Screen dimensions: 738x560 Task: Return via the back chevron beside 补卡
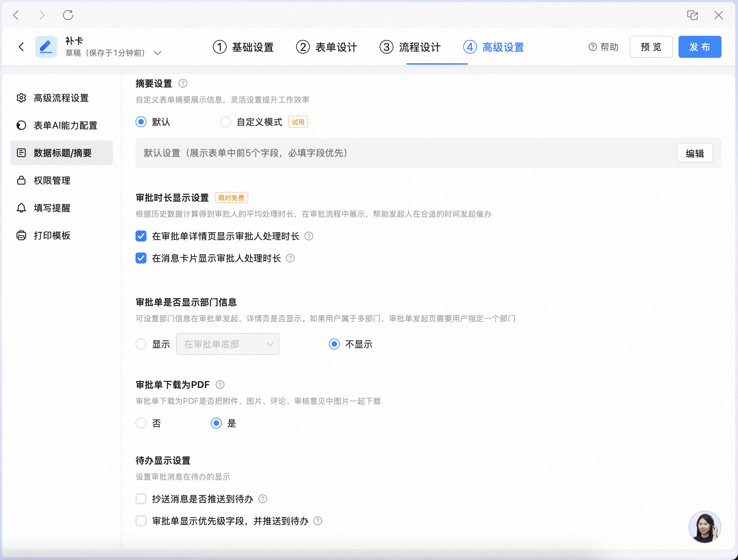tap(21, 47)
